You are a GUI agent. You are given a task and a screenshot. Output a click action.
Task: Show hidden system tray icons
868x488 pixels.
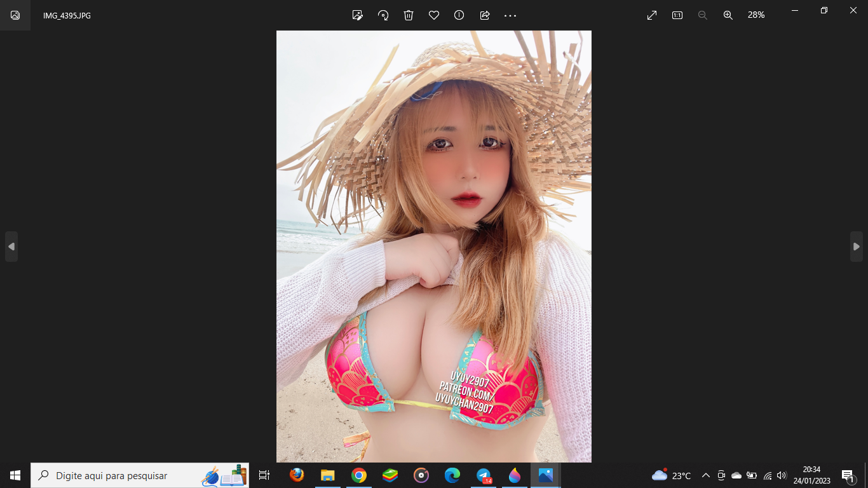(x=706, y=475)
